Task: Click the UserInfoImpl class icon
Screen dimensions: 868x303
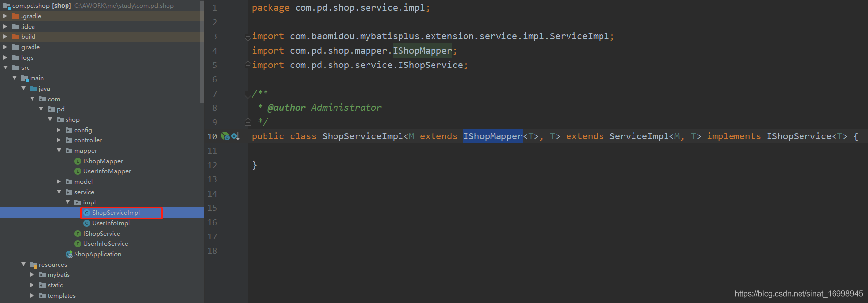Action: tap(87, 223)
